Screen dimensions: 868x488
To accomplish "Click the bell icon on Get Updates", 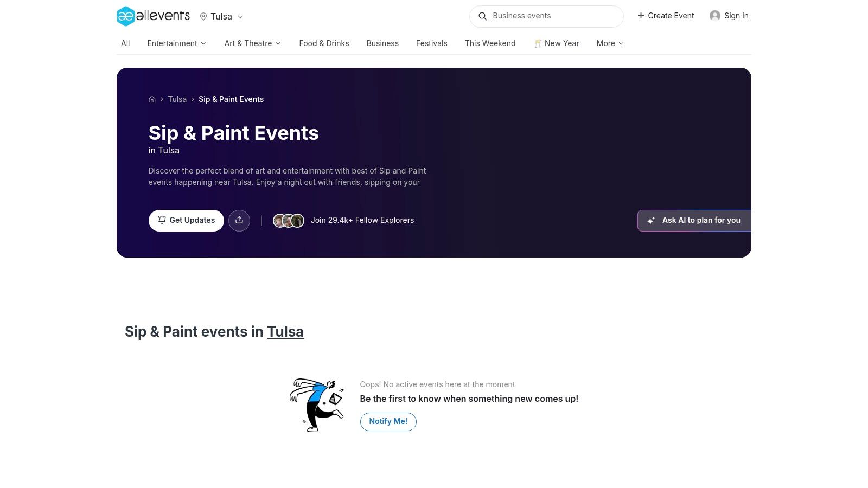I will [x=162, y=220].
